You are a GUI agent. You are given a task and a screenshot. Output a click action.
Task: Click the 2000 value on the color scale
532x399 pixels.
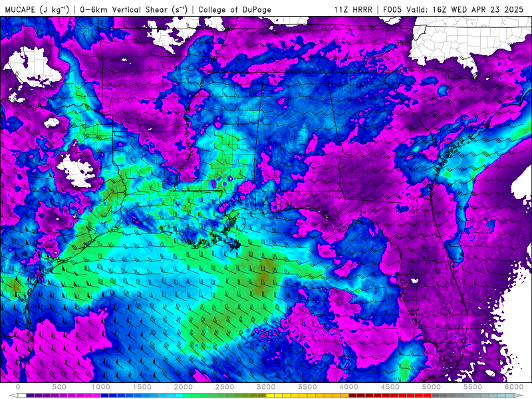pos(184,387)
